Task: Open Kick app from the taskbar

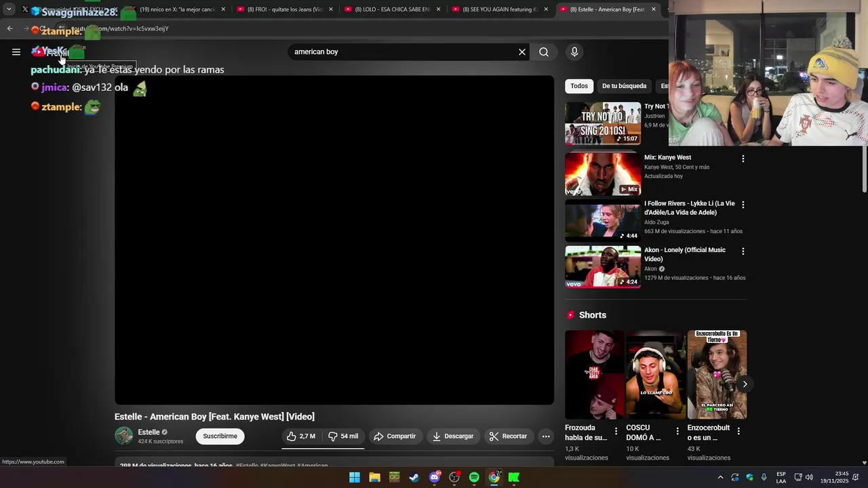Action: [514, 477]
